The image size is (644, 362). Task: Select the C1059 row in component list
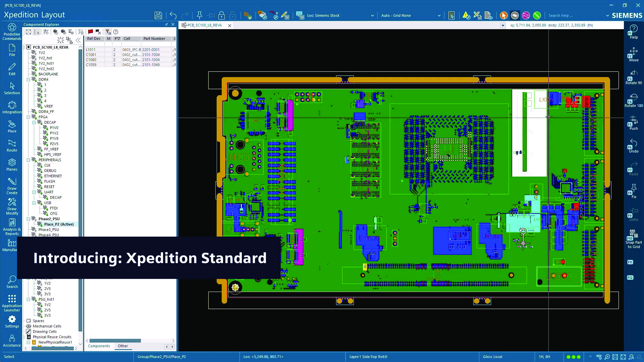click(x=130, y=65)
